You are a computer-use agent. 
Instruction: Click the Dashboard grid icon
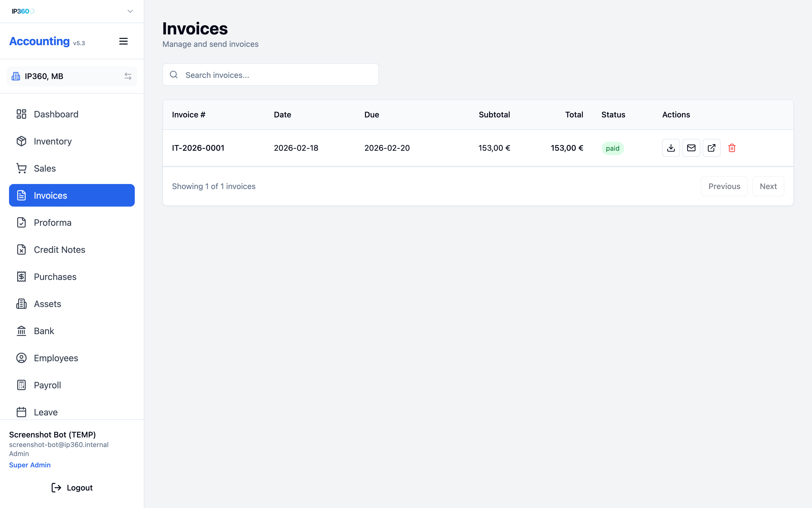pyautogui.click(x=21, y=114)
